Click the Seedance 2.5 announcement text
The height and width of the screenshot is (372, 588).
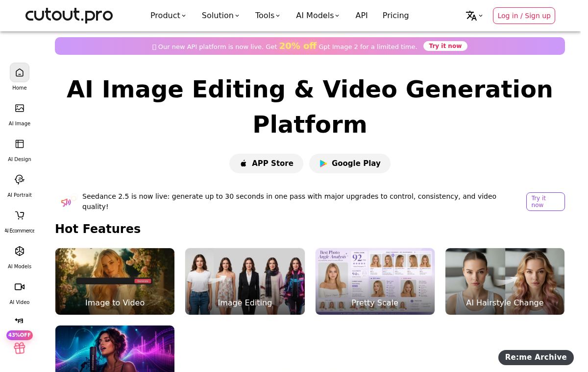[x=289, y=201]
